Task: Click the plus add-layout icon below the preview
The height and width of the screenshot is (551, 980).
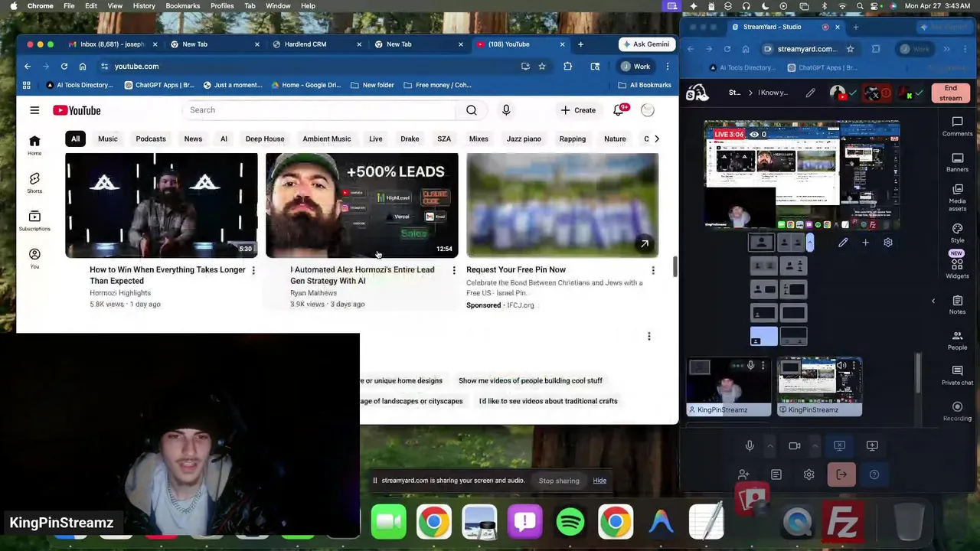Action: tap(865, 243)
